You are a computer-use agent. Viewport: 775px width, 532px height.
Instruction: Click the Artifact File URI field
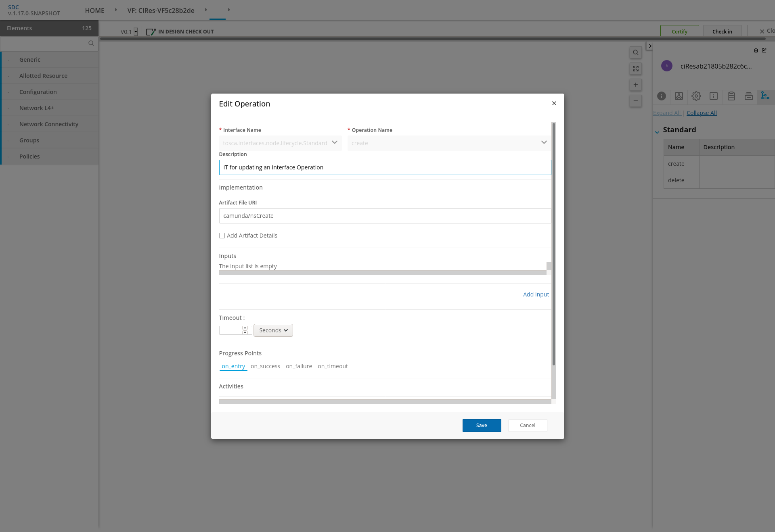tap(385, 216)
